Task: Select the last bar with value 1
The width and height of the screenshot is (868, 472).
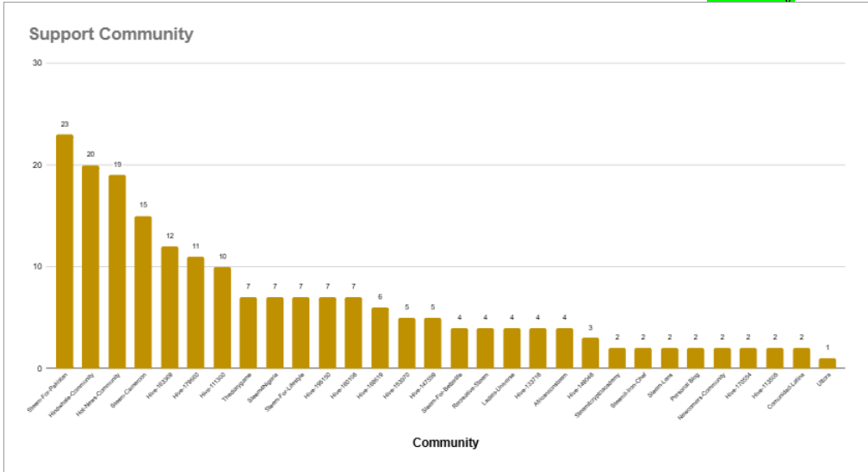Action: click(828, 363)
